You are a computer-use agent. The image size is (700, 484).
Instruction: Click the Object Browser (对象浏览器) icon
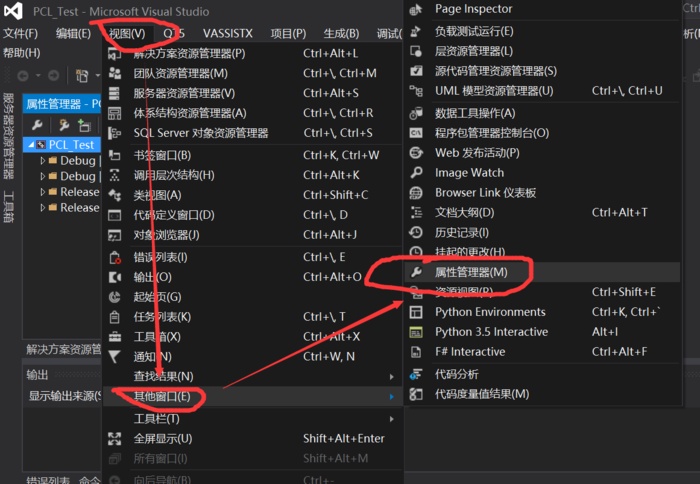[115, 235]
